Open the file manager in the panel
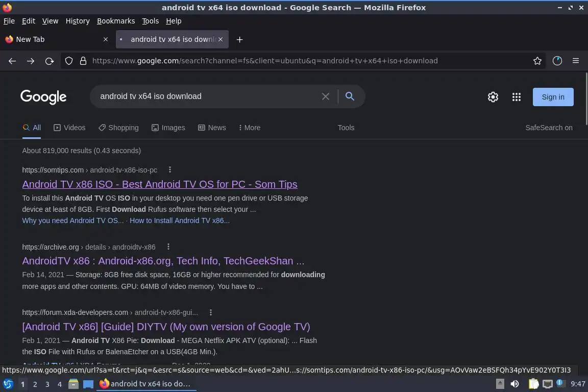 [x=73, y=384]
